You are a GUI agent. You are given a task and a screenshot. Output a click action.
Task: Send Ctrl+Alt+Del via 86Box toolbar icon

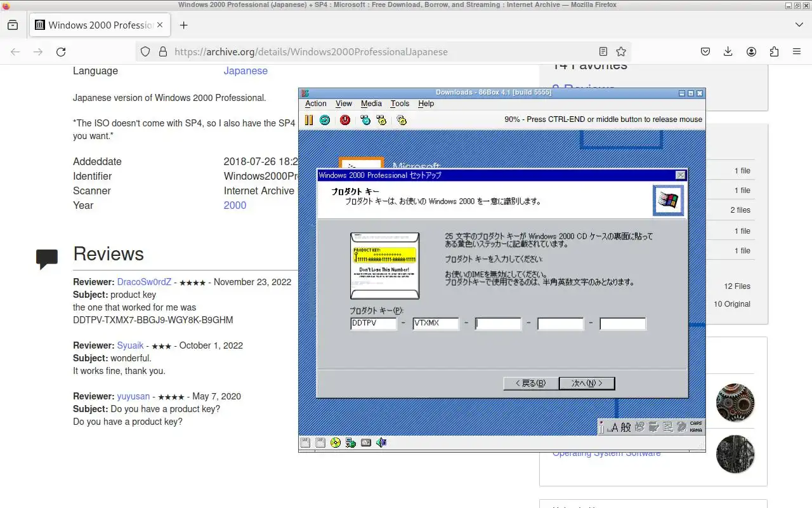click(365, 119)
